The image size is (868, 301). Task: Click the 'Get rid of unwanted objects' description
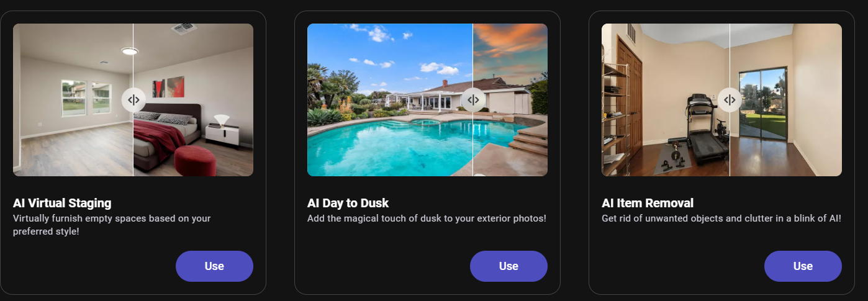click(721, 218)
